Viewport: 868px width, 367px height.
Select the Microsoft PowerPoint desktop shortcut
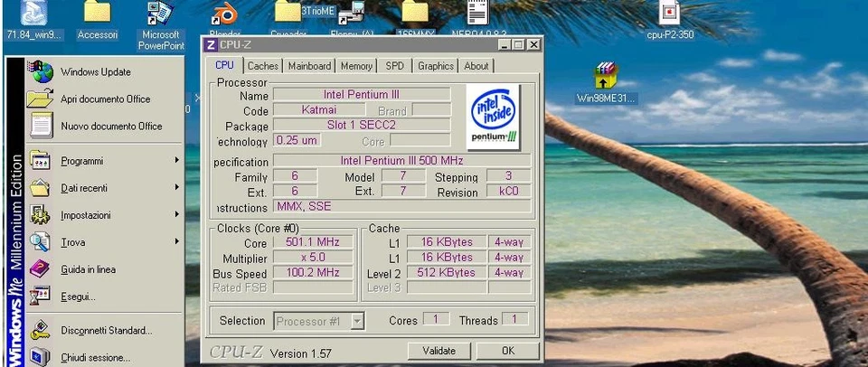(161, 25)
